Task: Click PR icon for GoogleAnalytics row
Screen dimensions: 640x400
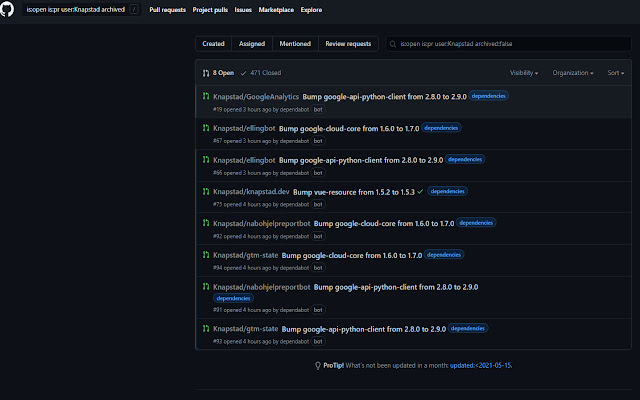Action: coord(206,96)
